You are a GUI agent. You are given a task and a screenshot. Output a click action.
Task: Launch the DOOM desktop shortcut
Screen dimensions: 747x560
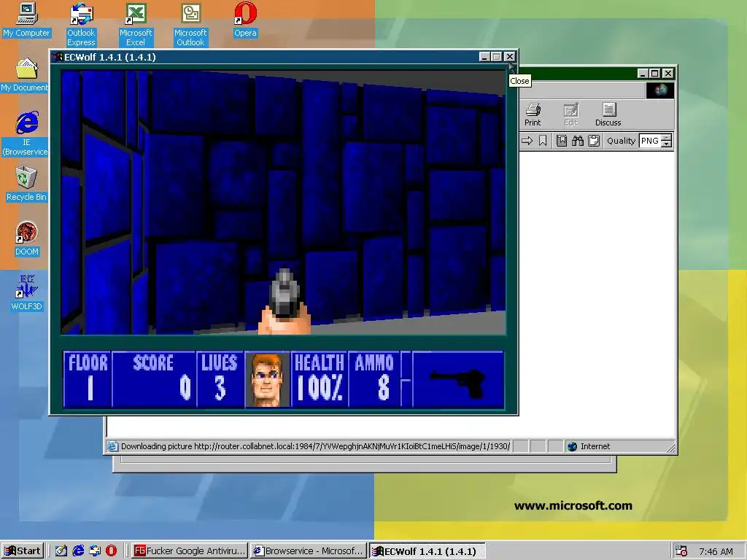point(27,238)
